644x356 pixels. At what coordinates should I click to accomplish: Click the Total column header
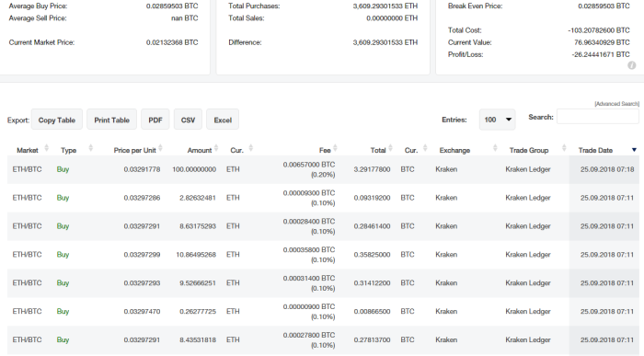click(378, 150)
